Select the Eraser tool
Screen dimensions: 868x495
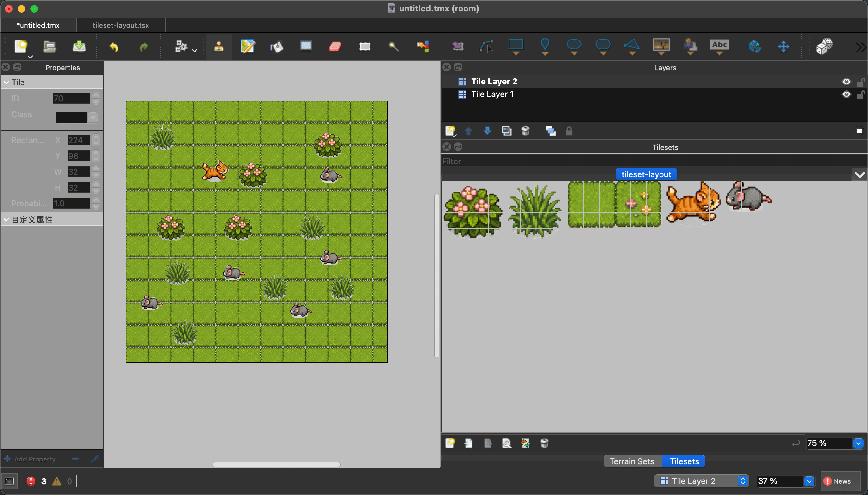click(335, 46)
